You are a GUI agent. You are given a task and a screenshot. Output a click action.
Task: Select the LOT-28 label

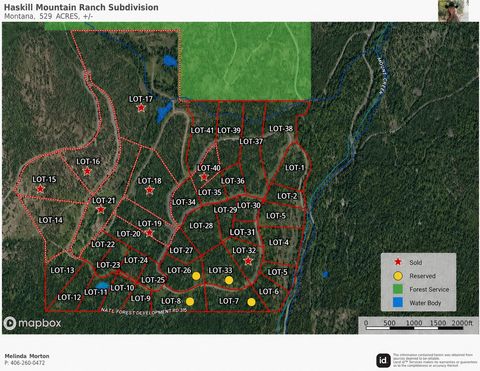201,226
